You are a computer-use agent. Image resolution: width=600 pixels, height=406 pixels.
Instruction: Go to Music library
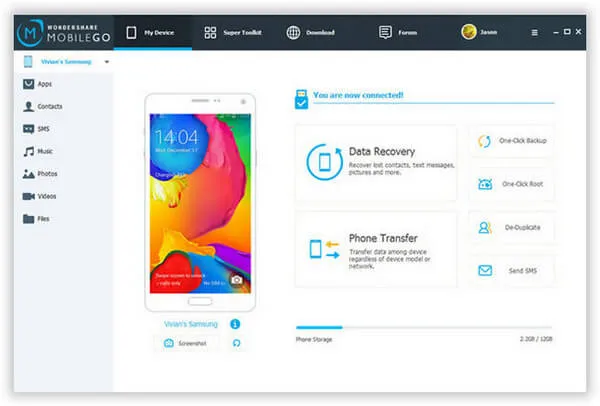pyautogui.click(x=46, y=151)
